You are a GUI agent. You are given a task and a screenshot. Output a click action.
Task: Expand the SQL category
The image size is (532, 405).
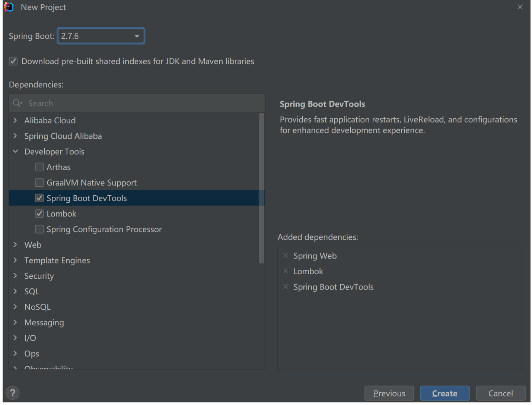(15, 291)
